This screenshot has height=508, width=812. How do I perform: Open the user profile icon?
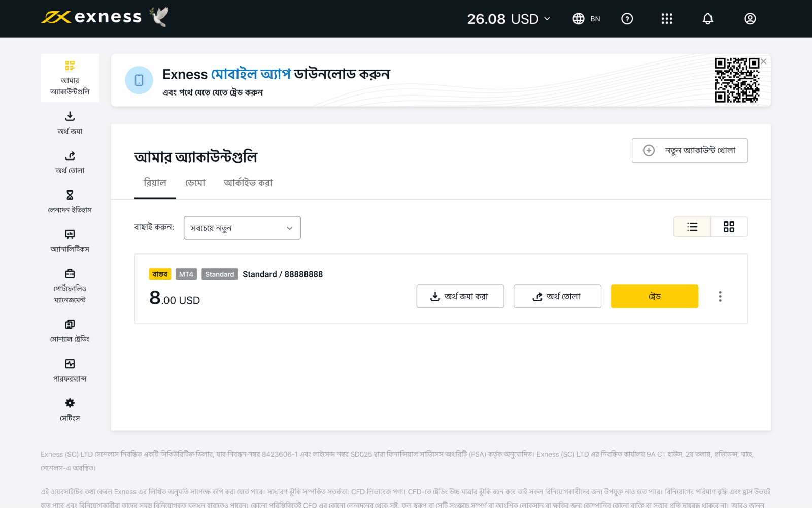[x=750, y=19]
